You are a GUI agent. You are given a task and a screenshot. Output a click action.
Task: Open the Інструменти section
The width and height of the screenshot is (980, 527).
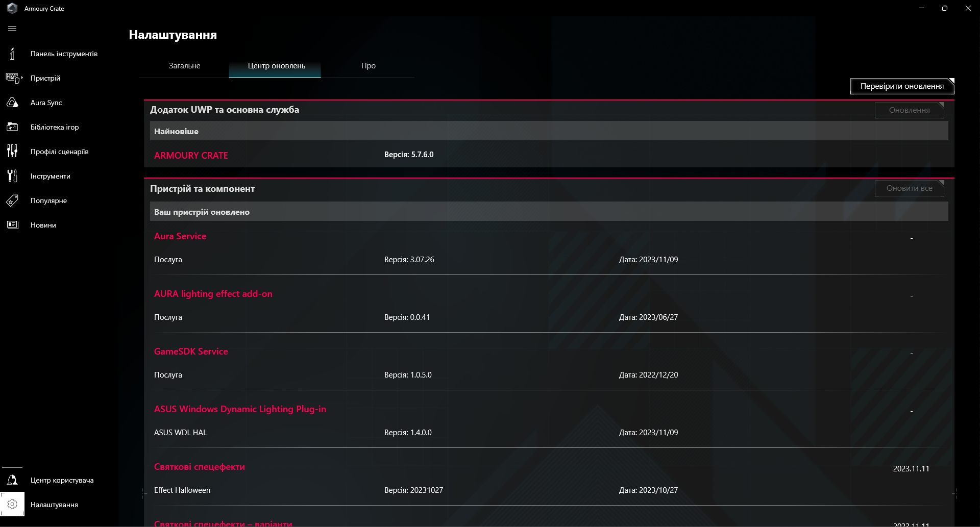(x=12, y=176)
